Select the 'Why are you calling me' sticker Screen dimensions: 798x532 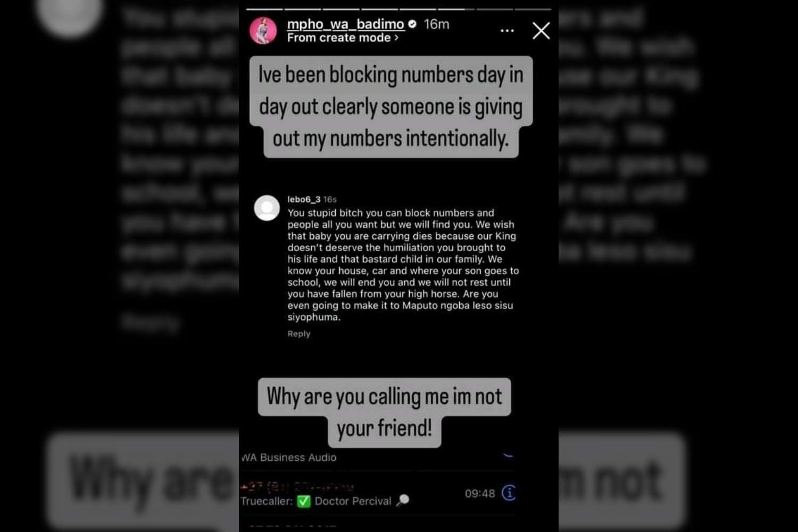click(384, 412)
